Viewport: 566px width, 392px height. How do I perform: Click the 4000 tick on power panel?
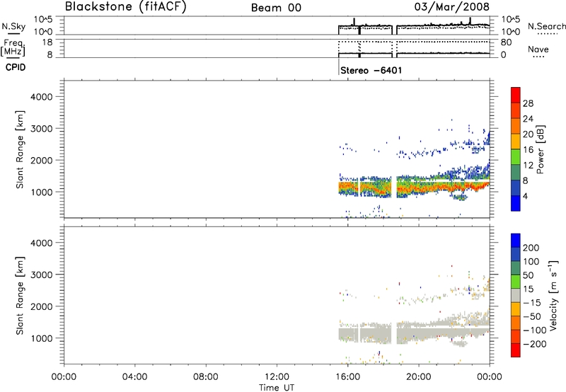click(x=41, y=97)
